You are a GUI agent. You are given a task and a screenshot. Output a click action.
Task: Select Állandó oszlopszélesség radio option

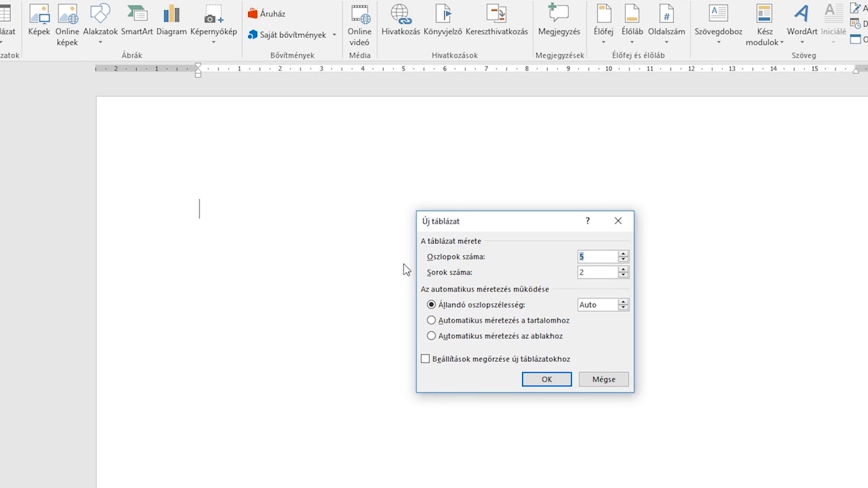point(431,305)
